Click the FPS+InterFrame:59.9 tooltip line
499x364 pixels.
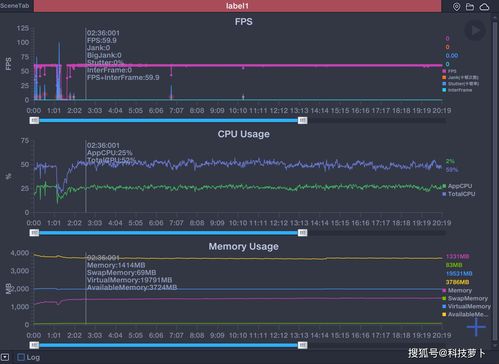123,78
